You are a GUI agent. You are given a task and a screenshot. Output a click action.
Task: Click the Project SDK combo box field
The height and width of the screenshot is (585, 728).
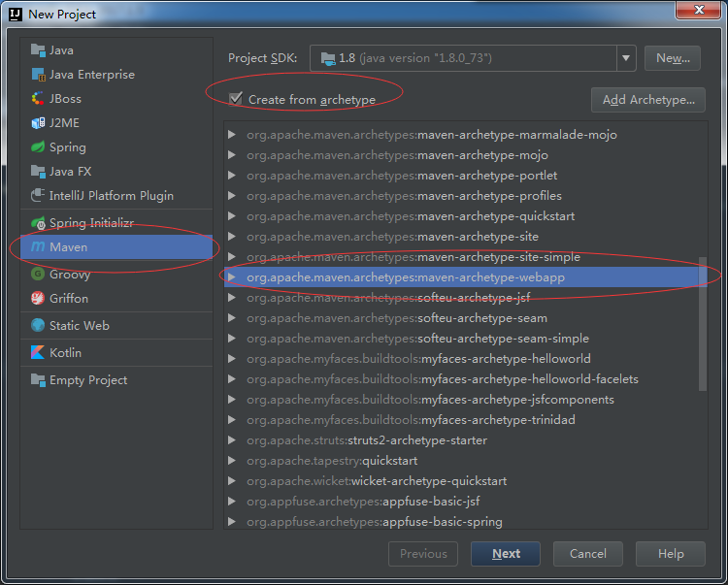tap(473, 58)
